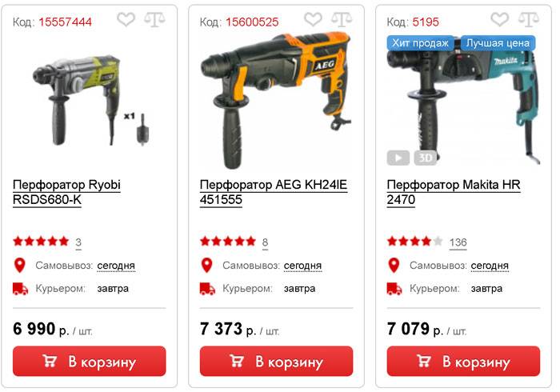Open the Перфоратор Makita HR 2470 link
The image size is (560, 392).
(x=454, y=192)
